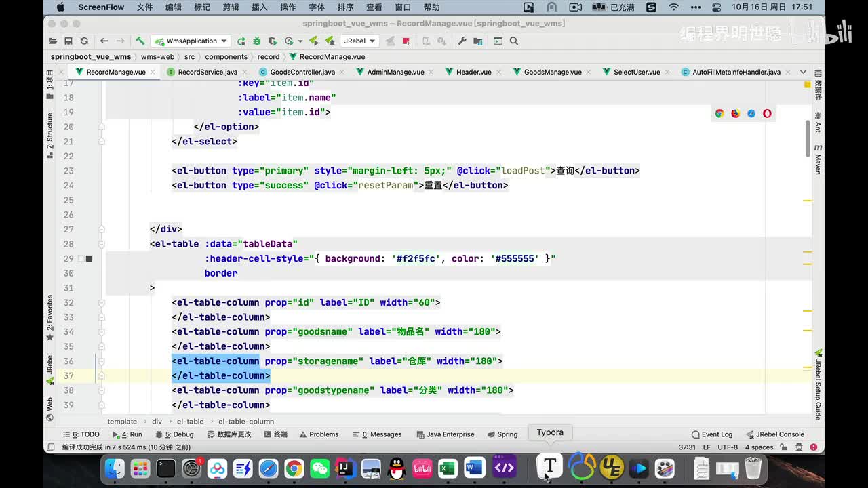Click the Save All toolbar icon
This screenshot has width=868, height=488.
[x=68, y=41]
